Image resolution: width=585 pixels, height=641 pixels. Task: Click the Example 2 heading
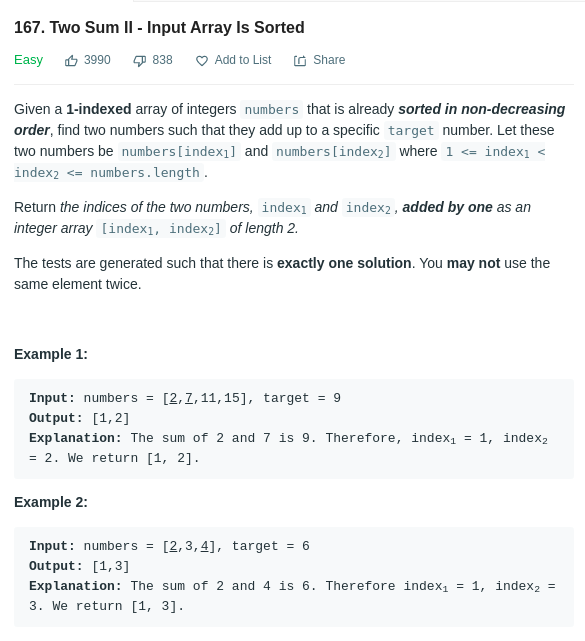[51, 502]
